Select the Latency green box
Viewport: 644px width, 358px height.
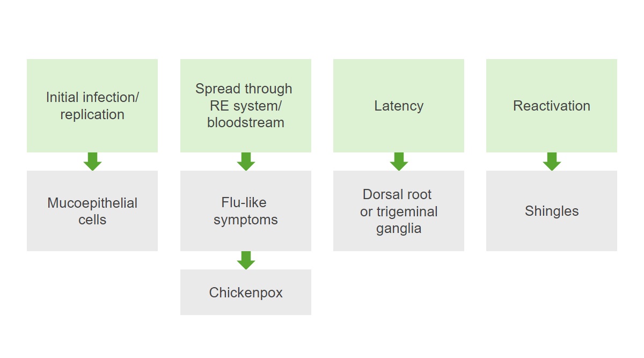pos(399,106)
